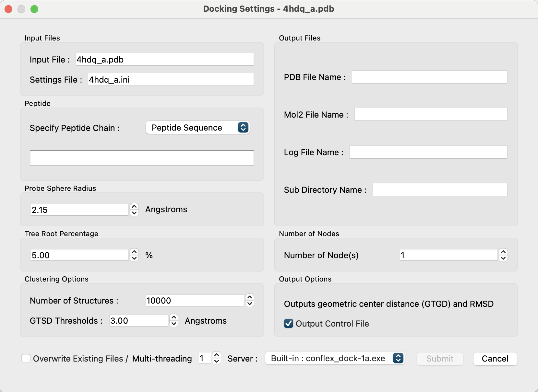538x392 pixels.
Task: Focus the Mol2 File Name field
Action: tap(430, 115)
